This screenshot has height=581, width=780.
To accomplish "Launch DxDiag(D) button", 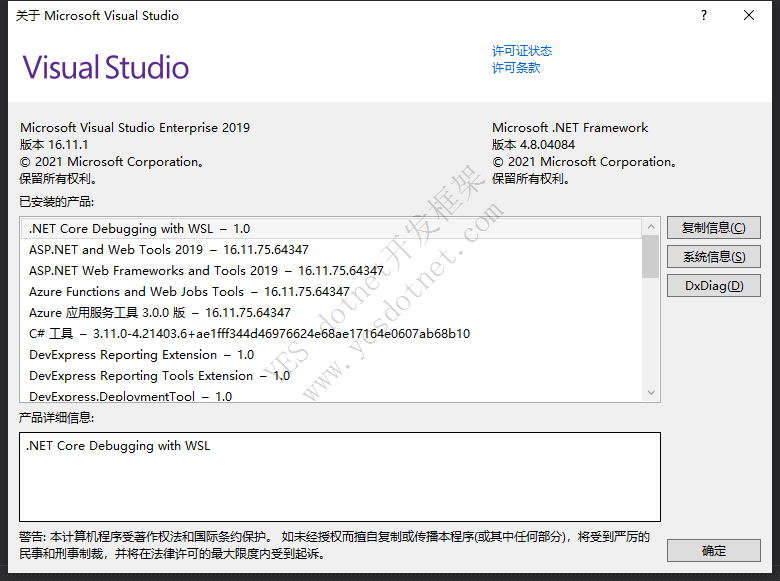I will [713, 286].
